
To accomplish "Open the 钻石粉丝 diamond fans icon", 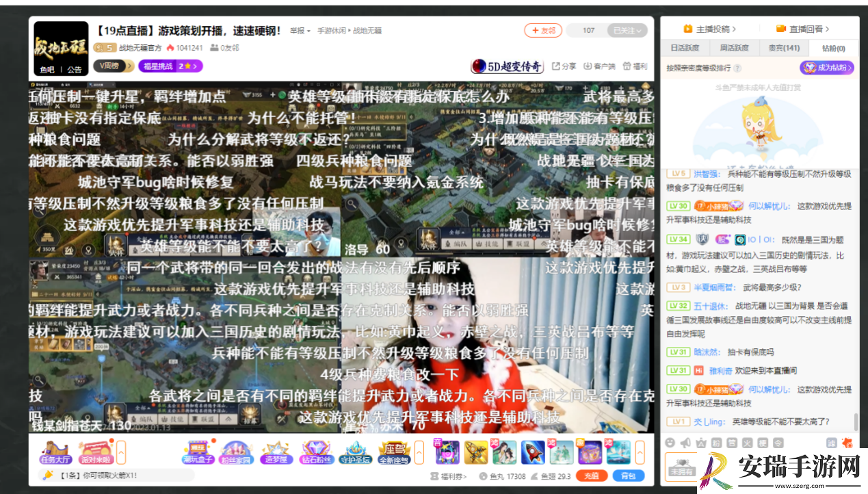I will (x=315, y=452).
